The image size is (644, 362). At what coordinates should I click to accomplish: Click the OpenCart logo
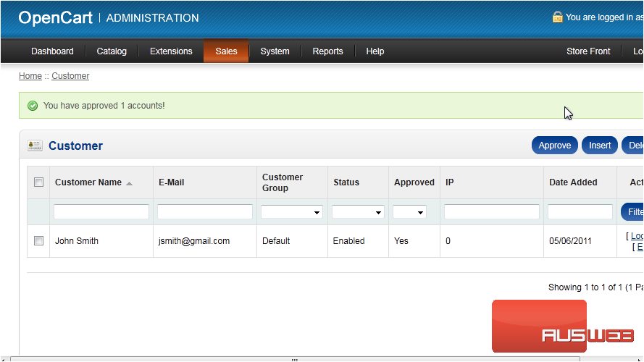(x=56, y=18)
